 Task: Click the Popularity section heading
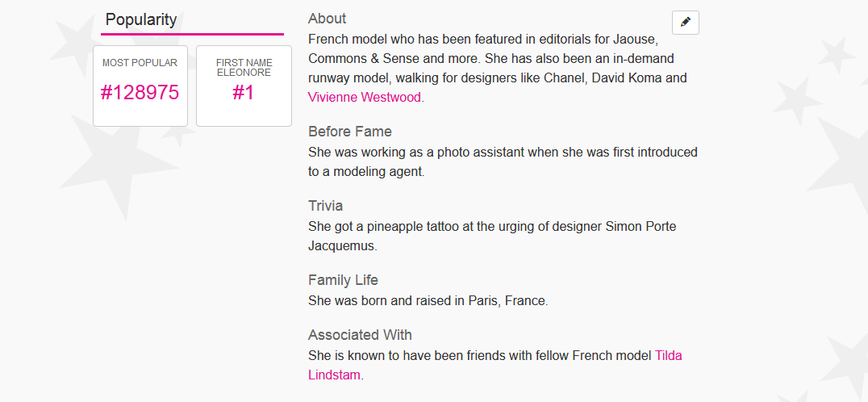[x=141, y=19]
